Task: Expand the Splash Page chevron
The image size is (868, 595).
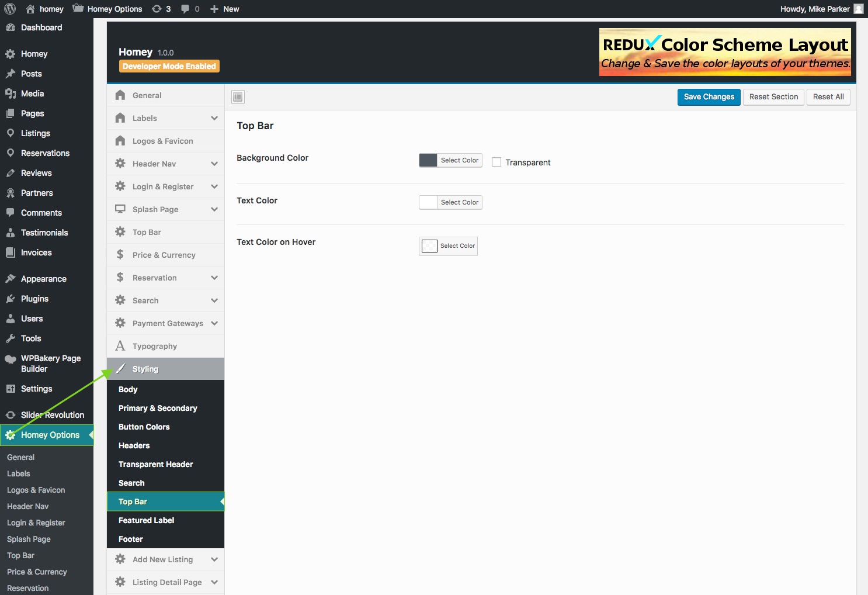Action: [x=214, y=209]
